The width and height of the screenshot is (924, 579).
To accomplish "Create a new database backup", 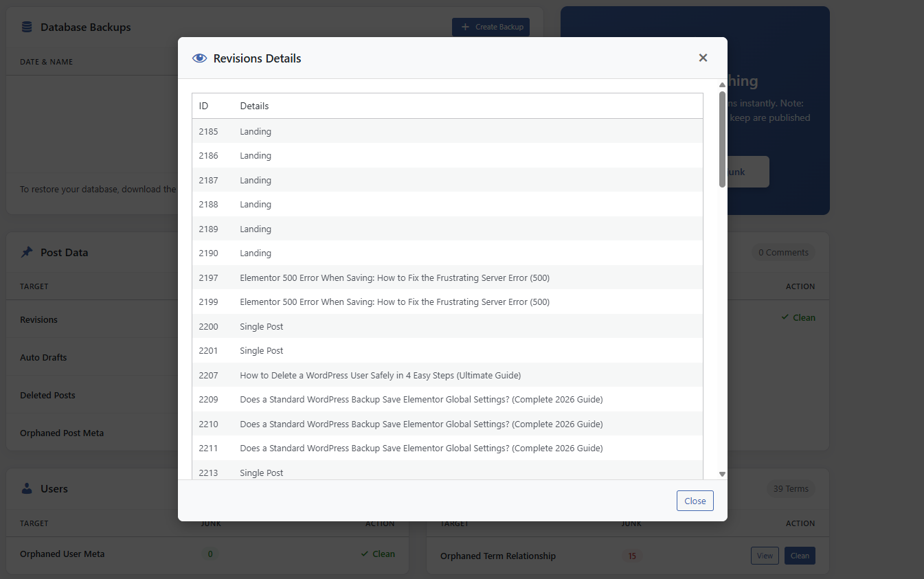I will [491, 27].
